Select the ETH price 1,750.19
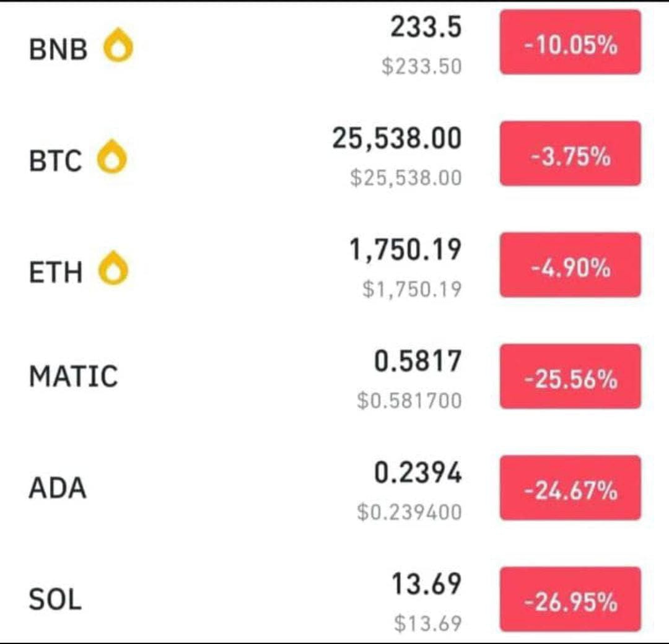This screenshot has height=644, width=669. point(405,250)
